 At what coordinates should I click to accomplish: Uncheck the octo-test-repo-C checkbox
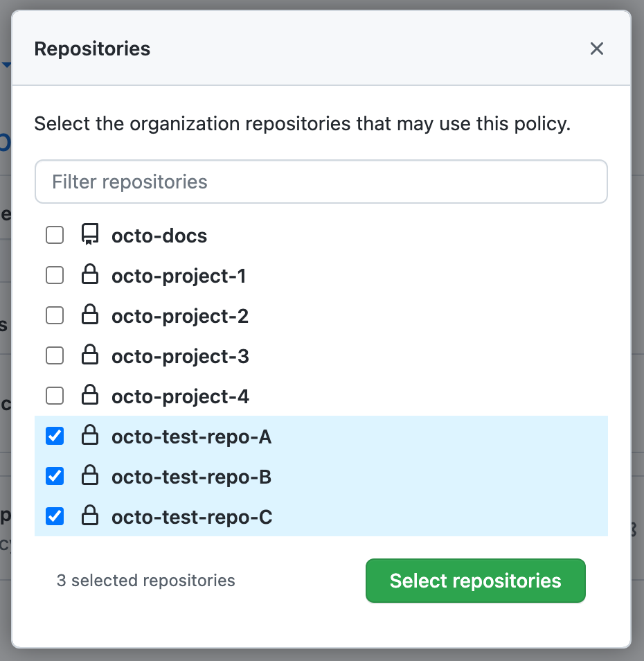54,516
